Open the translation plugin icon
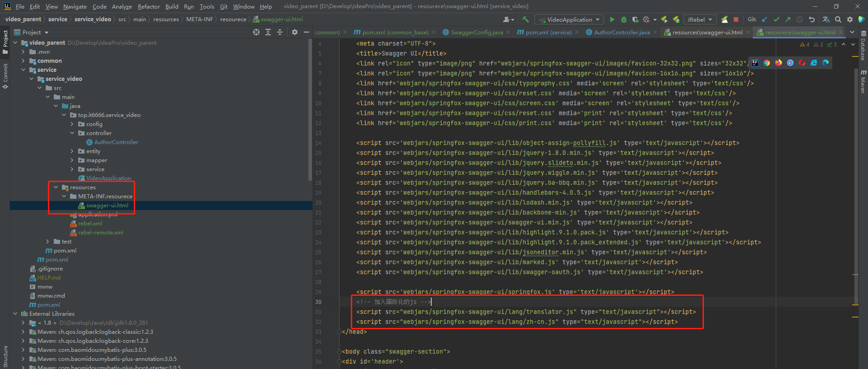Viewport: 868px width, 369px height. [x=826, y=19]
